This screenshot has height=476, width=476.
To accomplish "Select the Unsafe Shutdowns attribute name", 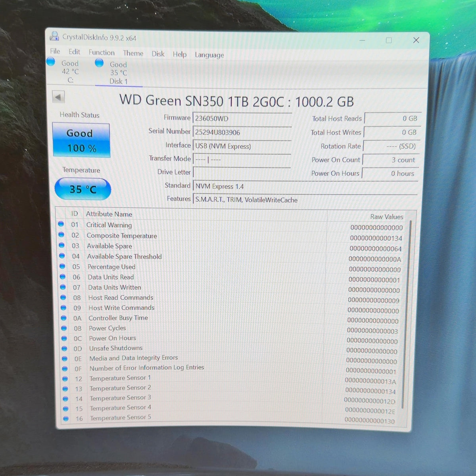I will (x=116, y=348).
